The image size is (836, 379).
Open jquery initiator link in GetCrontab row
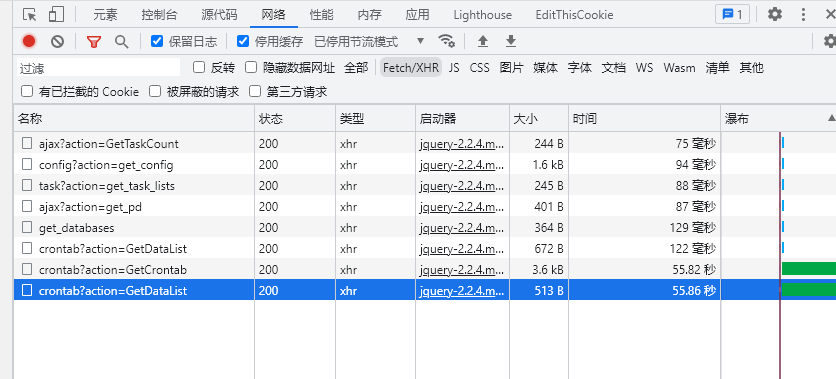(x=462, y=270)
